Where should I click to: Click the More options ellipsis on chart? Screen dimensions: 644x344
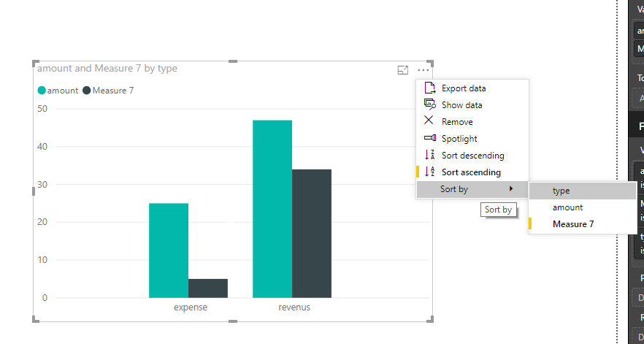coord(423,70)
